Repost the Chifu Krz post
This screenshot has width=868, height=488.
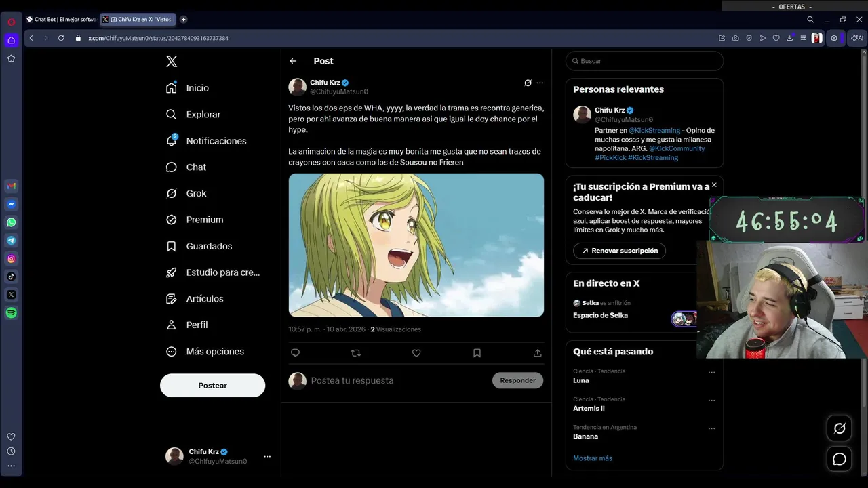point(356,353)
